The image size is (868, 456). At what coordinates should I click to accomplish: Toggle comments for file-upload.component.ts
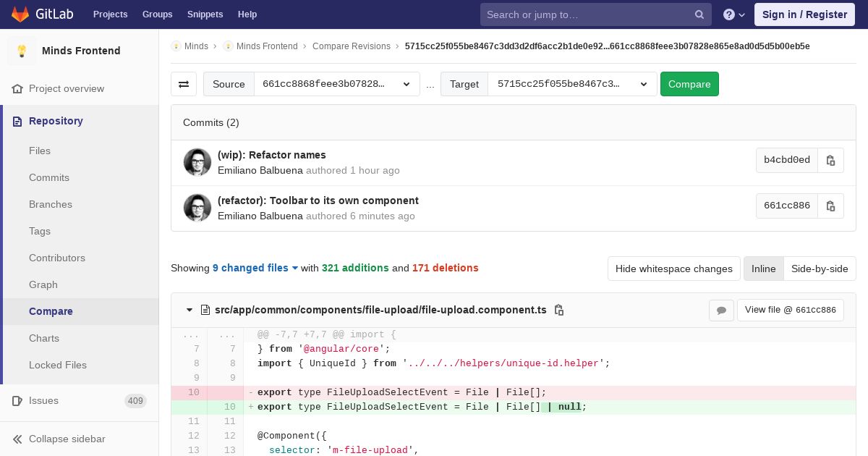(721, 310)
